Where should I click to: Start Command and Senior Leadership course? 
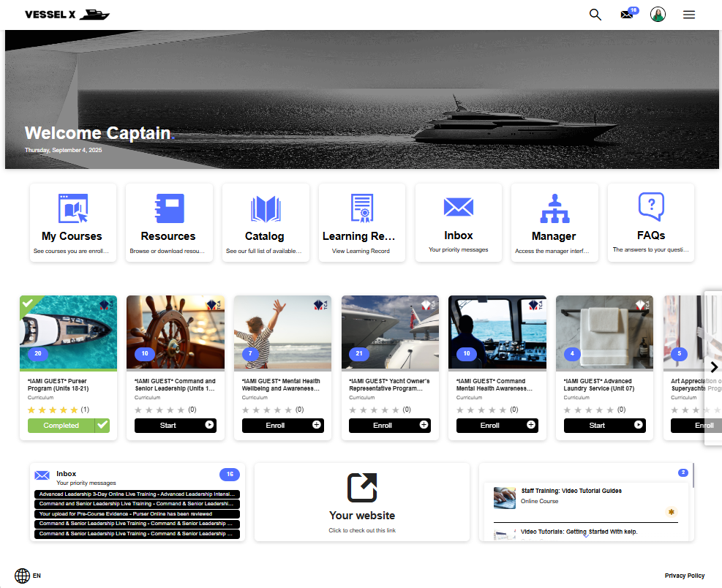coord(175,425)
